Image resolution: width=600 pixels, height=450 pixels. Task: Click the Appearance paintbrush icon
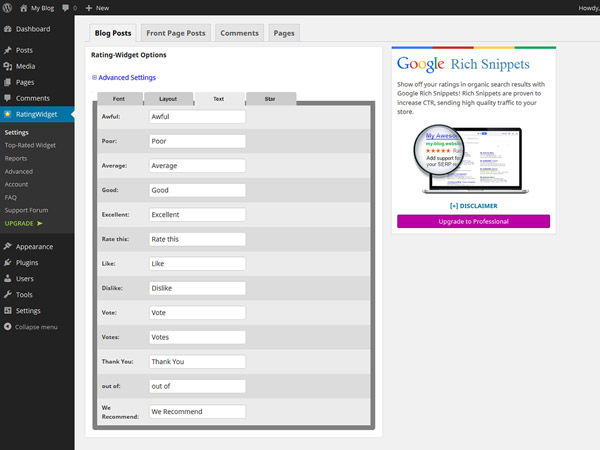[x=8, y=246]
